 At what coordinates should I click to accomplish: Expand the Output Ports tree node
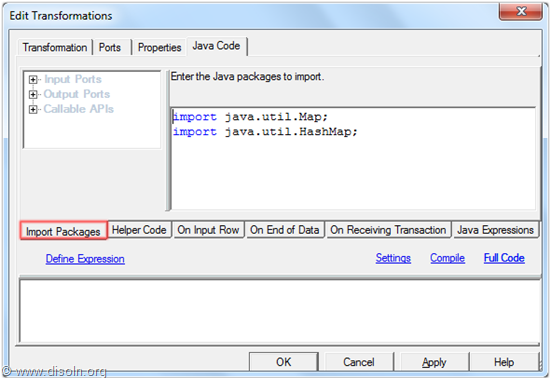click(x=33, y=94)
